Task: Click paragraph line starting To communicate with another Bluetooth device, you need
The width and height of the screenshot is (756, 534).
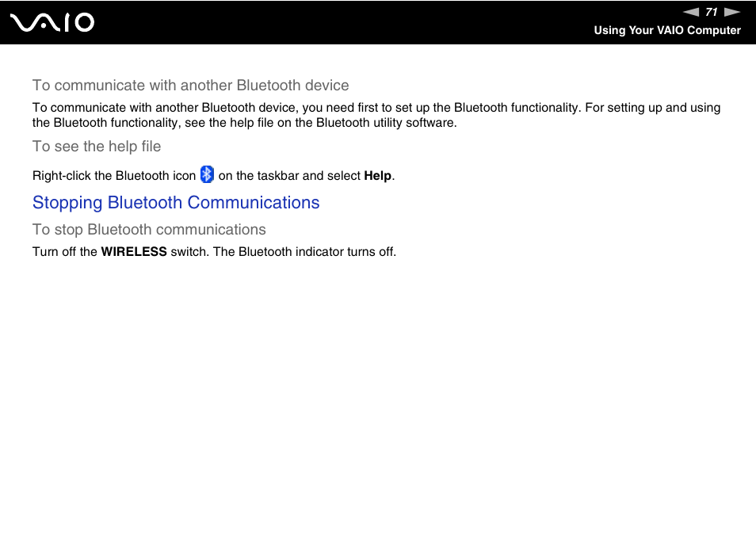Action: click(x=376, y=108)
